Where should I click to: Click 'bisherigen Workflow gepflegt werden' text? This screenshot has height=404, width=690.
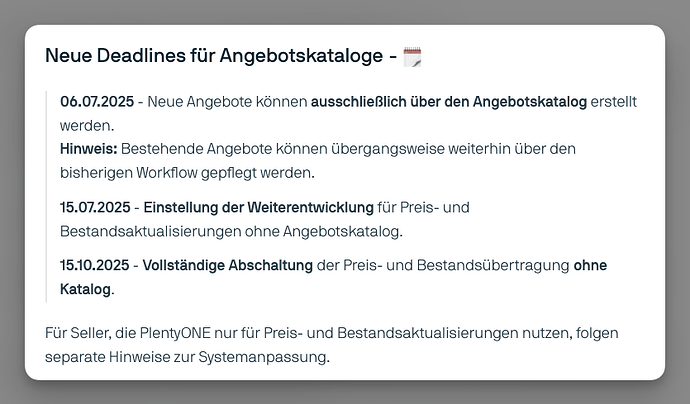click(187, 173)
